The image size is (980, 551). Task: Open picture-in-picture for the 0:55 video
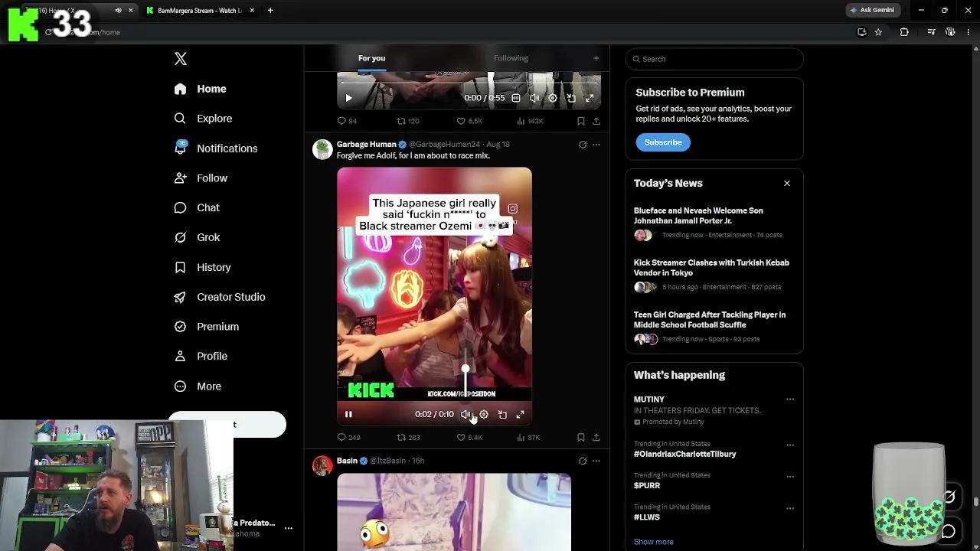click(571, 98)
